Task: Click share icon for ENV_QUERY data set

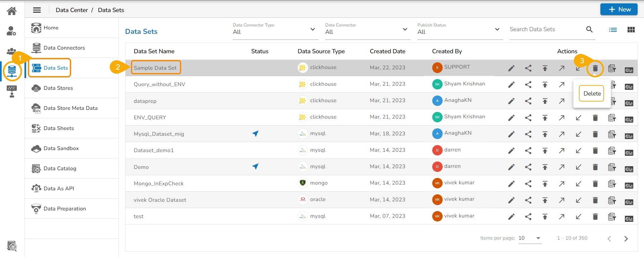Action: pos(528,118)
